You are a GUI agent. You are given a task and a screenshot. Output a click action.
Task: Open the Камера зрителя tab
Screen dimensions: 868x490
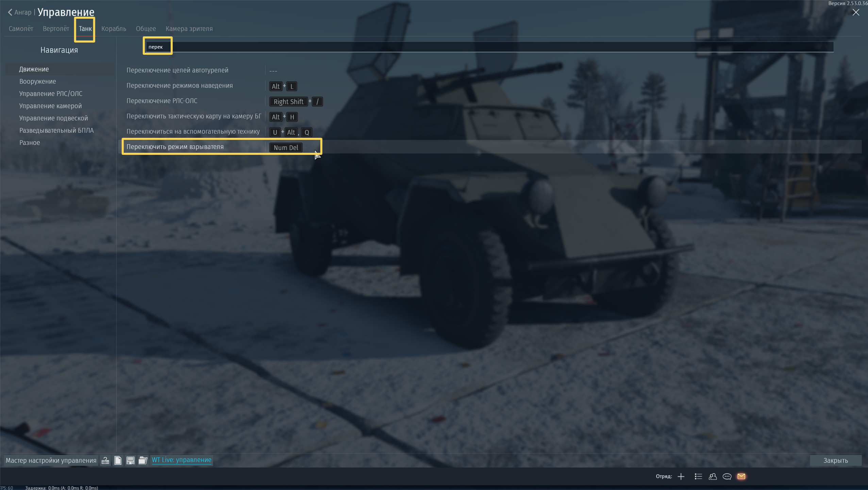(x=189, y=29)
